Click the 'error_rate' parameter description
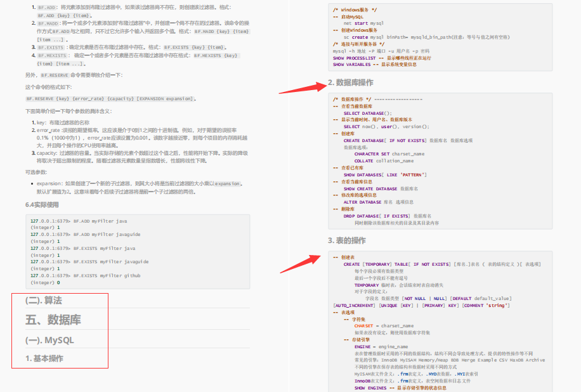The width and height of the screenshot is (581, 392). 142,138
